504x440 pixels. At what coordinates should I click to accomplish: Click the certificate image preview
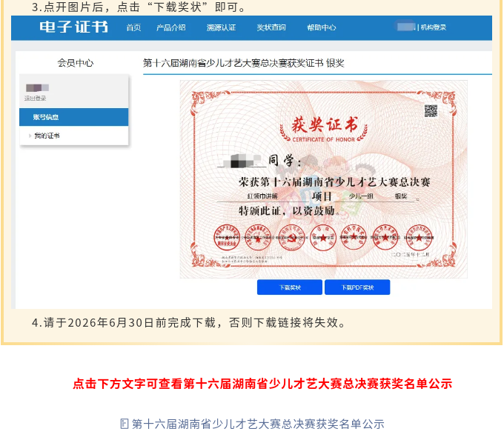pos(323,179)
